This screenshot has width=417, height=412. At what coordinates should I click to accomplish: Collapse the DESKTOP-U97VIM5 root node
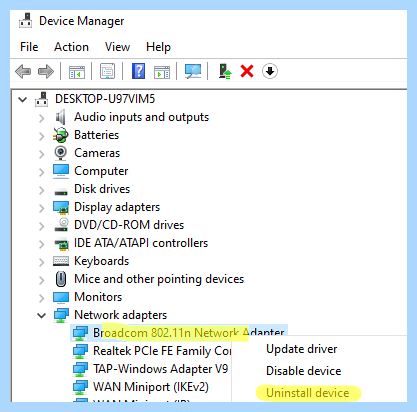(x=23, y=99)
